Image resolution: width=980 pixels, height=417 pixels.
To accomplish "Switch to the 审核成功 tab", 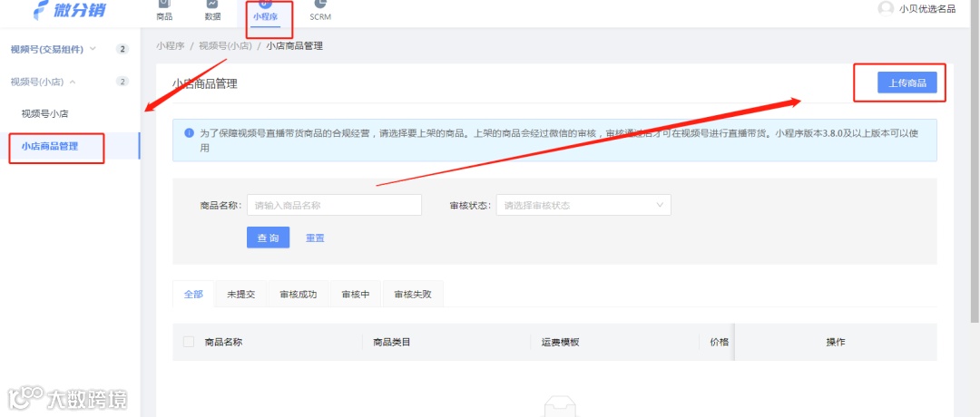I will [299, 294].
